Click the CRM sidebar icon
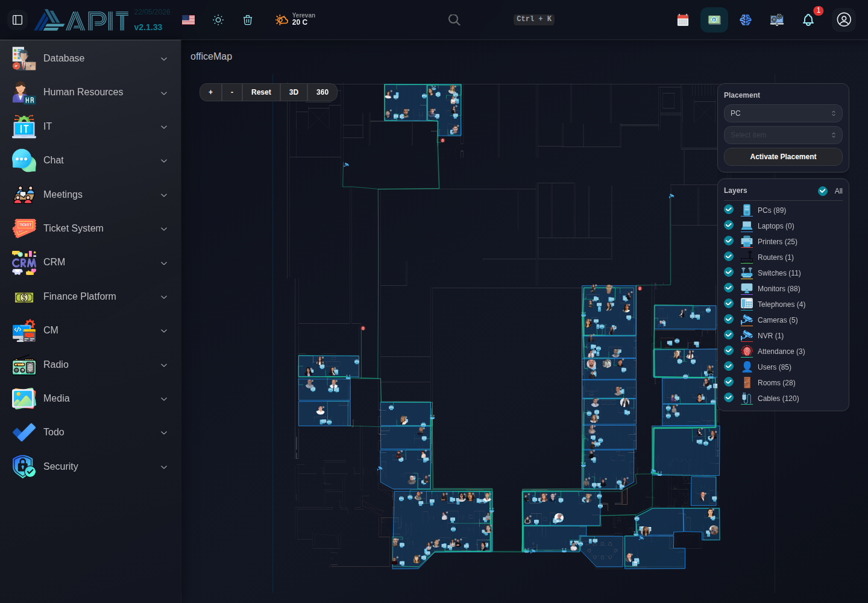The width and height of the screenshot is (868, 603). pos(24,262)
